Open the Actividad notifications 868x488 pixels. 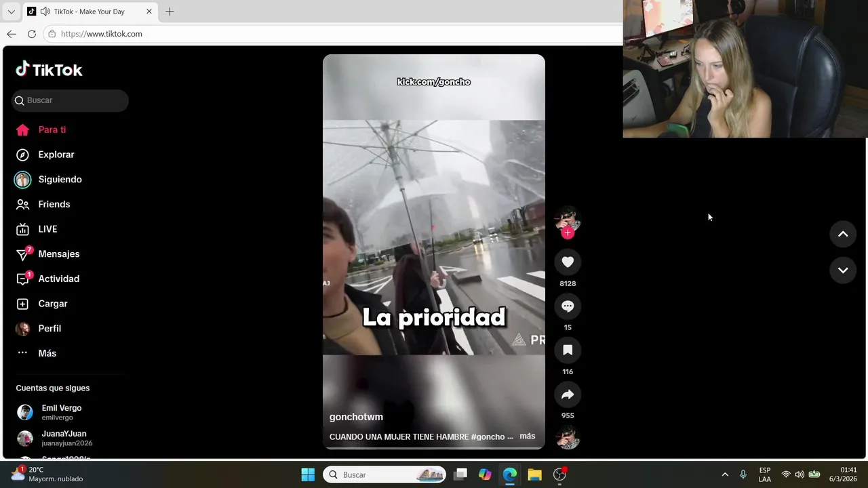(47, 279)
